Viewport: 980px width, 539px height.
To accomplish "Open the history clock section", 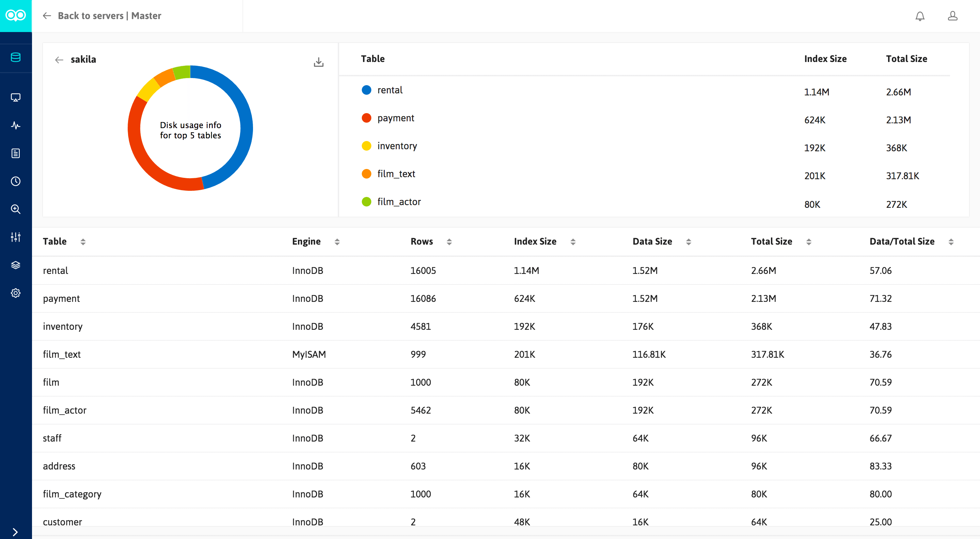I will coord(16,181).
